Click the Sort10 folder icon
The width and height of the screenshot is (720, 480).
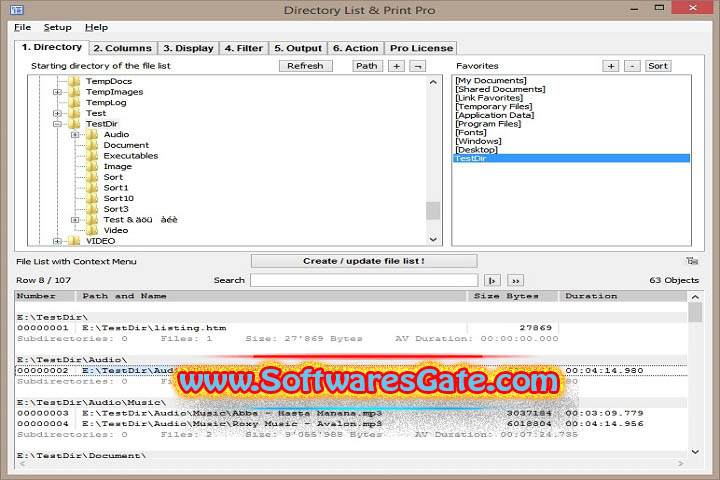[x=92, y=198]
